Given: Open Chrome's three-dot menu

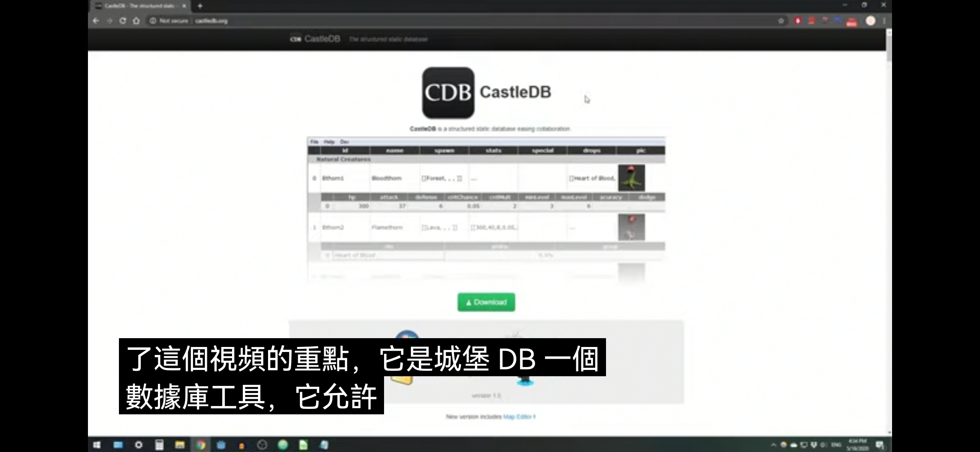Looking at the screenshot, I should [x=884, y=21].
